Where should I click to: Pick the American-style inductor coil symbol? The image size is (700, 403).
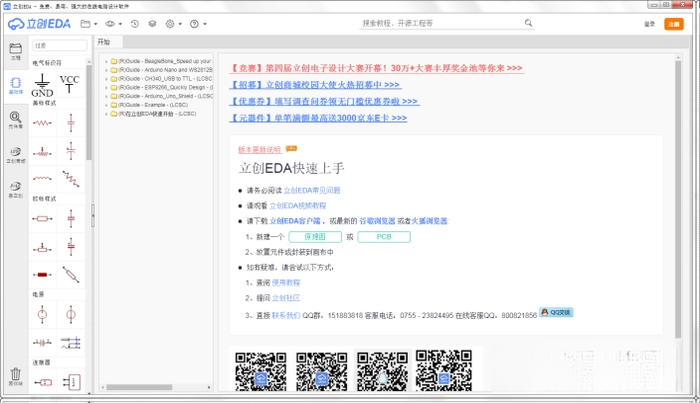point(42,179)
